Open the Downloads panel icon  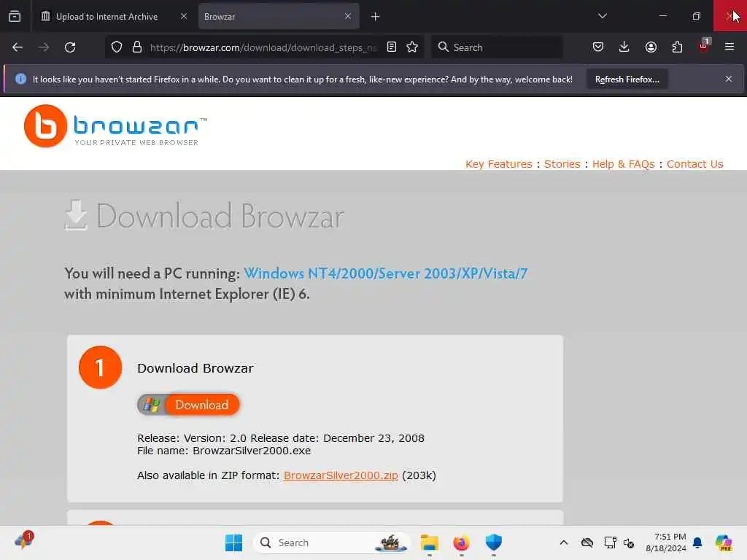(x=624, y=47)
